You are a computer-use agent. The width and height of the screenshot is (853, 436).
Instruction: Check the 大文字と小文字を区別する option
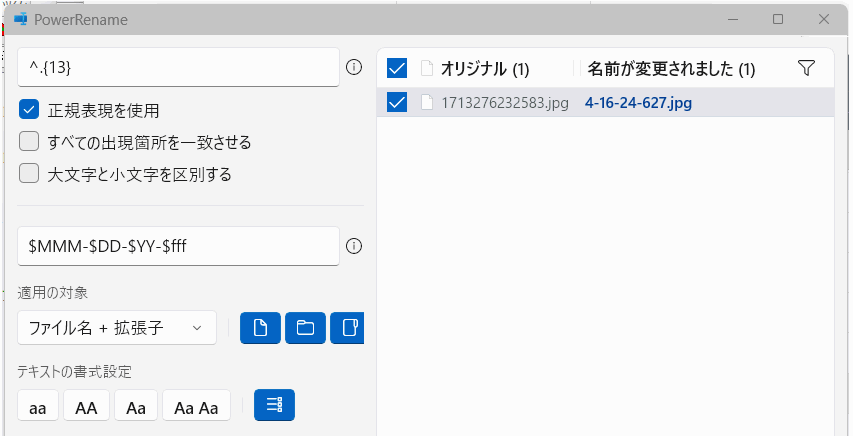click(x=29, y=174)
